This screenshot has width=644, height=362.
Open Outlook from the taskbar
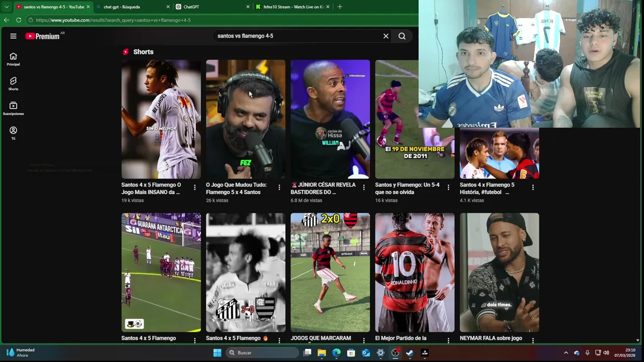pyautogui.click(x=366, y=353)
